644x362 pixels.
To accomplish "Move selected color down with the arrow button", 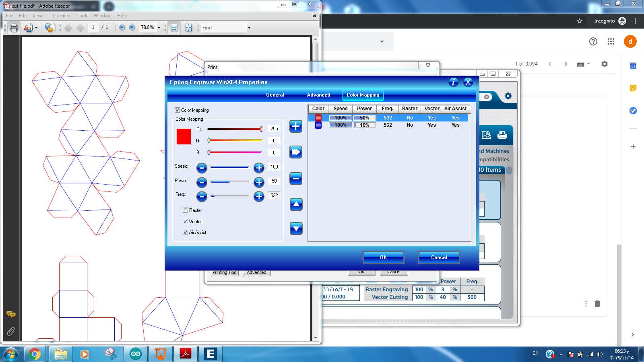I will coord(296,229).
